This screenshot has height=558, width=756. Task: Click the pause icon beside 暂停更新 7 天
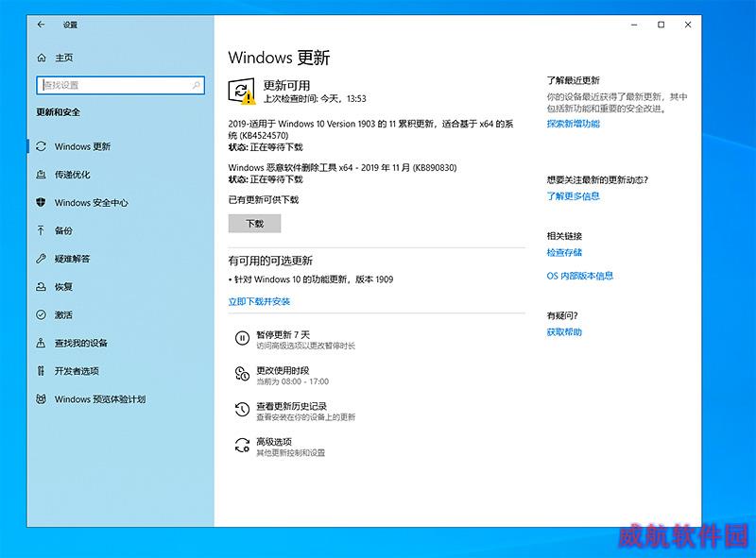(x=242, y=338)
